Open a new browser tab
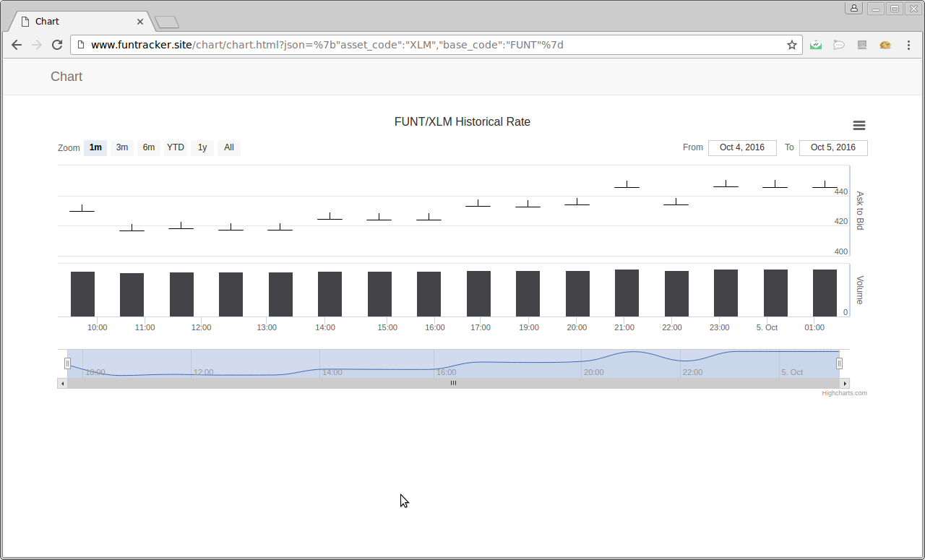 point(167,22)
